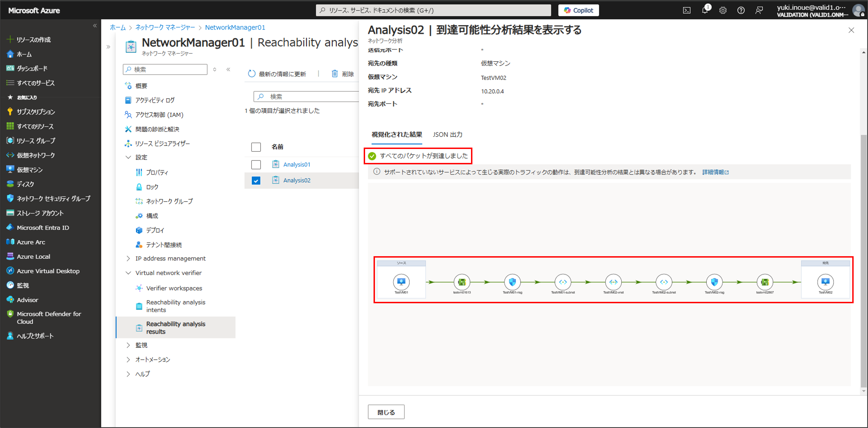Click the NetworkManager01 breadcrumb
The width and height of the screenshot is (868, 428).
(235, 27)
